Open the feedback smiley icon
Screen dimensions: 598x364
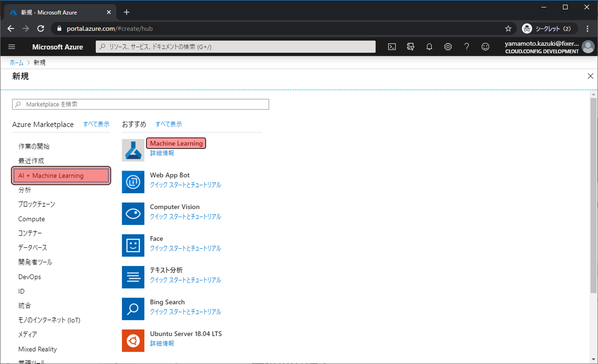[485, 47]
